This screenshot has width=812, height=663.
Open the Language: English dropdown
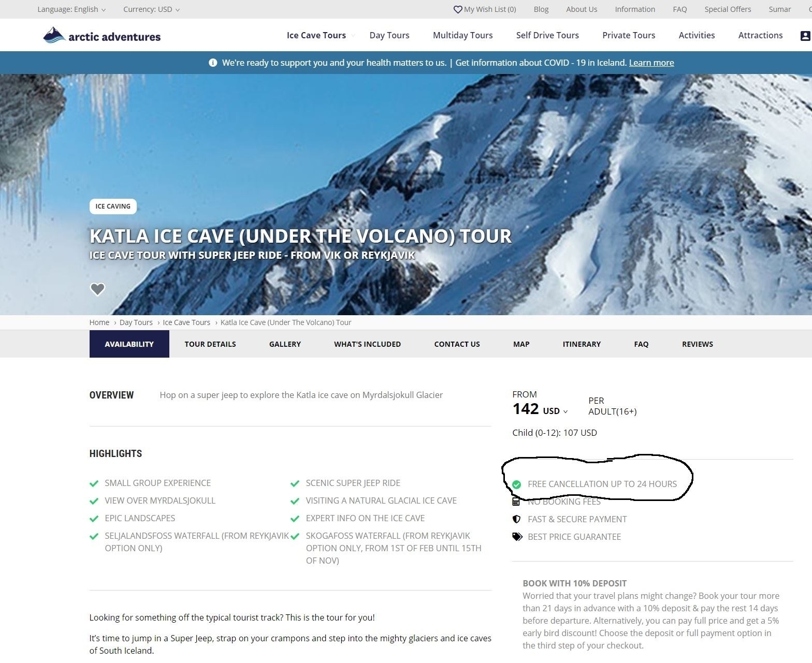click(71, 9)
